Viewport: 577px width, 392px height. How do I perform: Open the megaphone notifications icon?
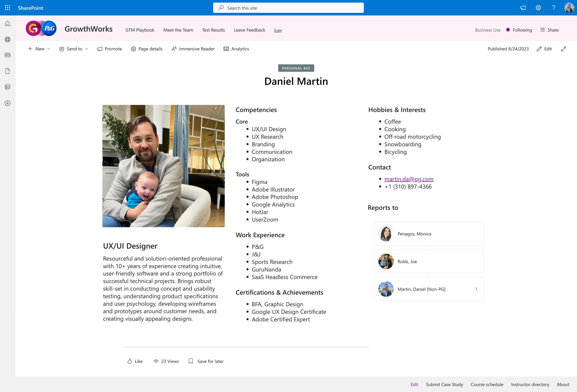tap(523, 8)
